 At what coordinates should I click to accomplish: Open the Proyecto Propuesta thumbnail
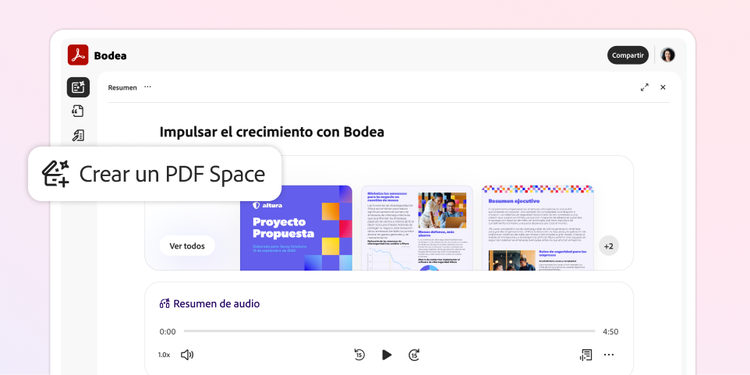pos(296,228)
